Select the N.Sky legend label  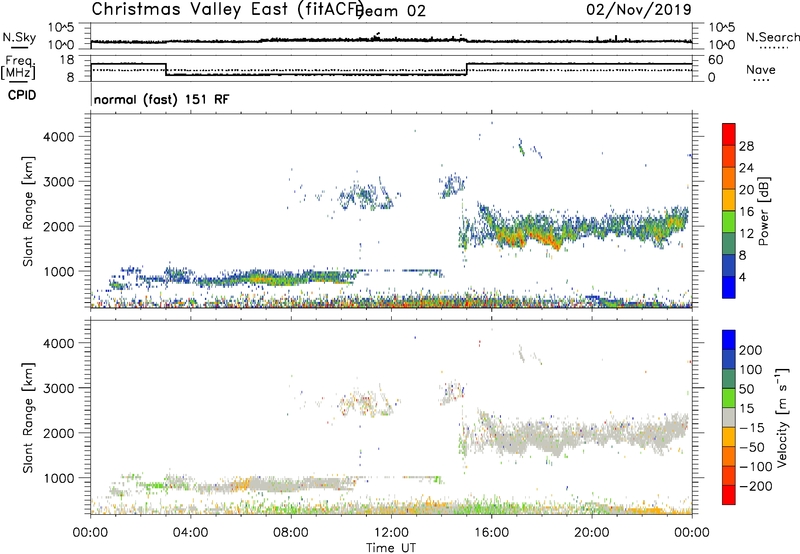pos(19,37)
